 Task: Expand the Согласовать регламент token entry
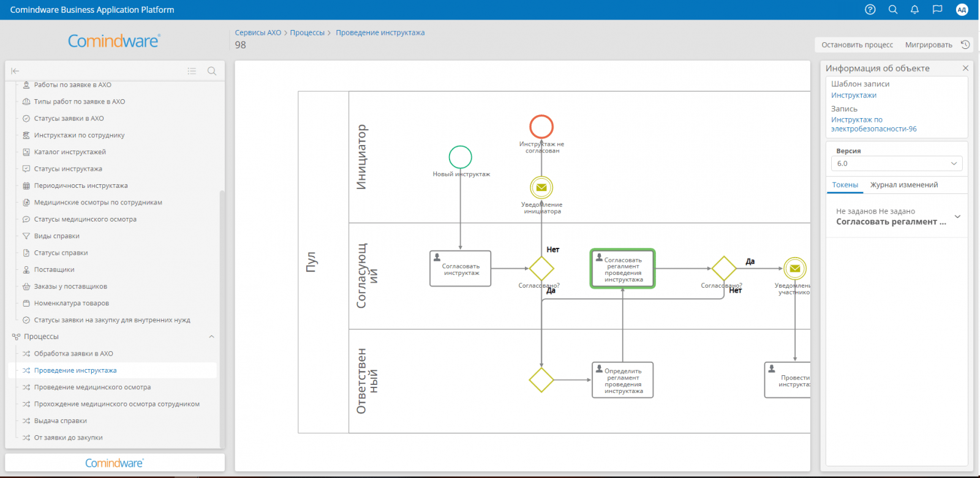[957, 217]
